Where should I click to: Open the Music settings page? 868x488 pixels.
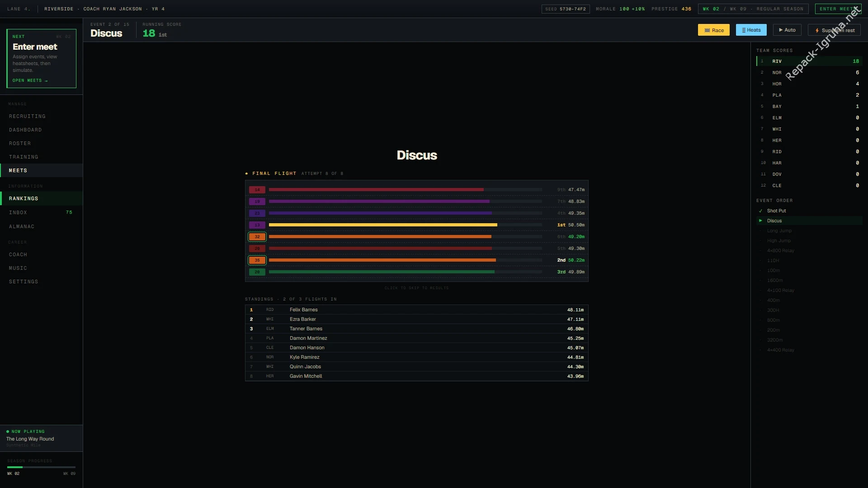coord(41,268)
